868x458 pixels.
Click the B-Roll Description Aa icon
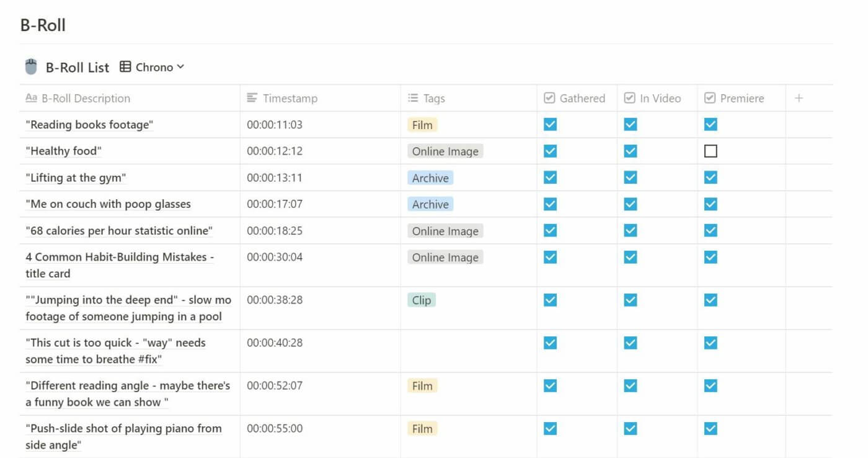[x=31, y=98]
